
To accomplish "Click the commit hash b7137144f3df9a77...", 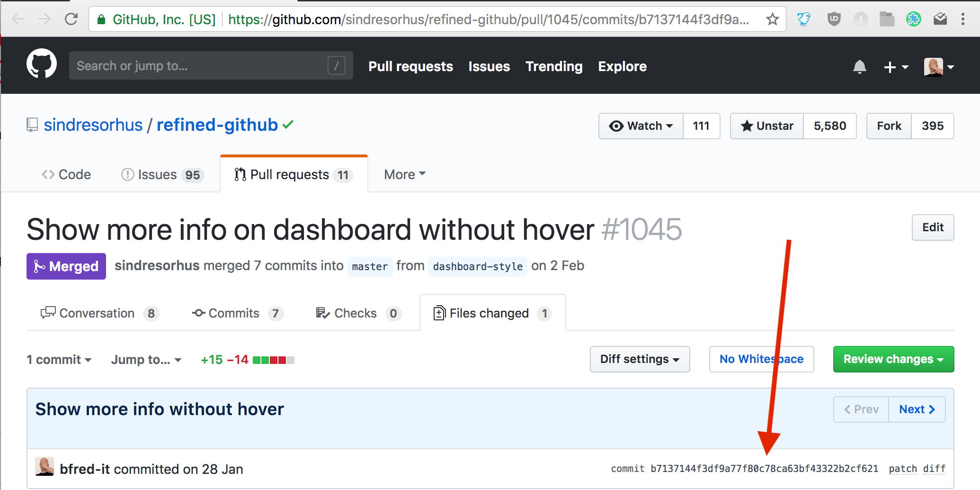I will [764, 469].
